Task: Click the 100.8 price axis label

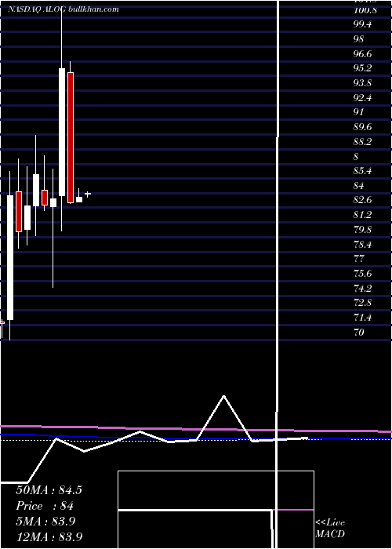Action: coord(365,10)
